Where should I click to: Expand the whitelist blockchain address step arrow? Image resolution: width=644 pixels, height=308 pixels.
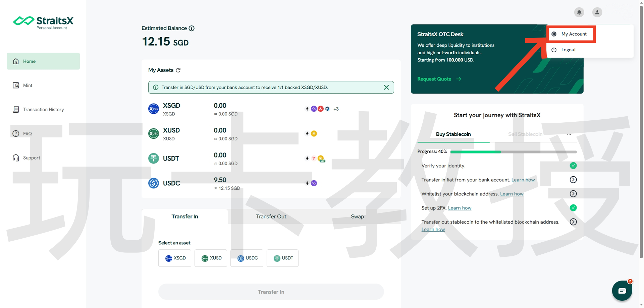573,194
